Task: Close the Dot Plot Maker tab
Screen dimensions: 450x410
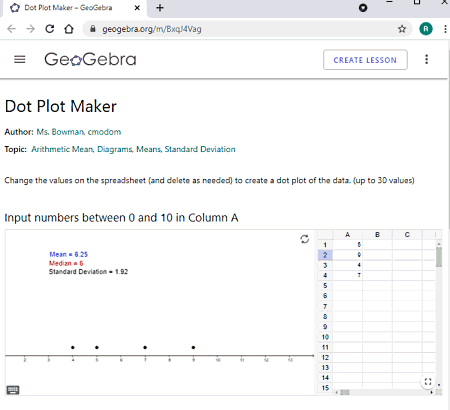Action: pyautogui.click(x=137, y=8)
